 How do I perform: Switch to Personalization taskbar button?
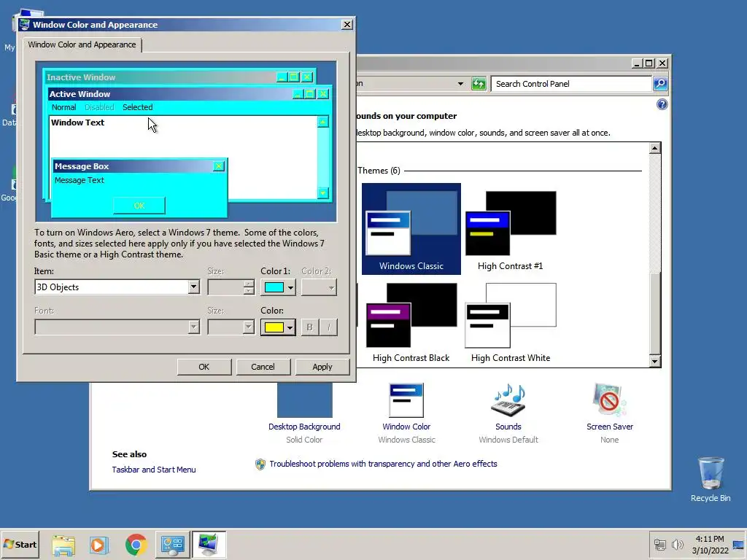(209, 545)
